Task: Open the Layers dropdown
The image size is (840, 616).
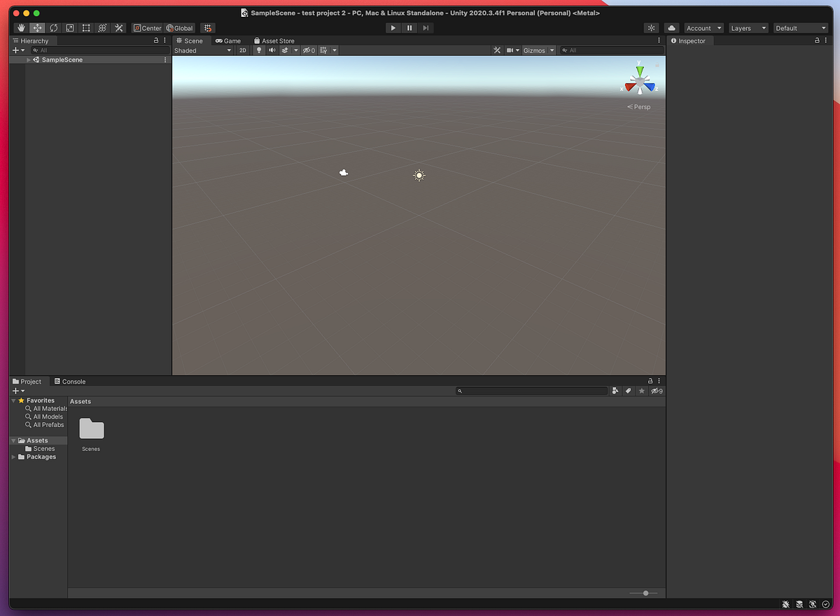Action: [748, 28]
